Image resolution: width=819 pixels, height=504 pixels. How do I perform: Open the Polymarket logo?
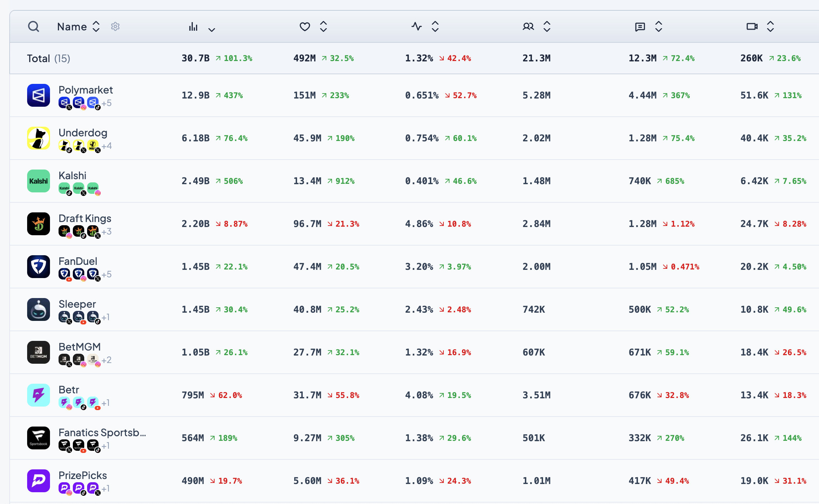click(x=39, y=95)
